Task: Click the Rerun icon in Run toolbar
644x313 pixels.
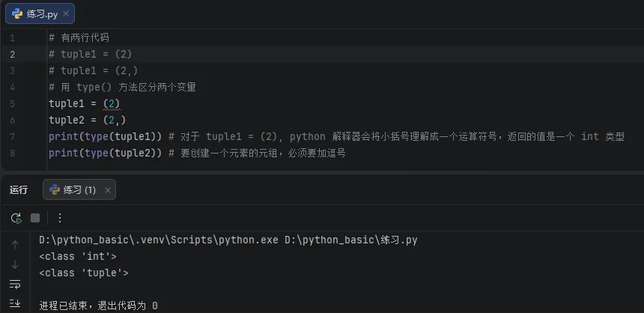Action: pos(16,218)
